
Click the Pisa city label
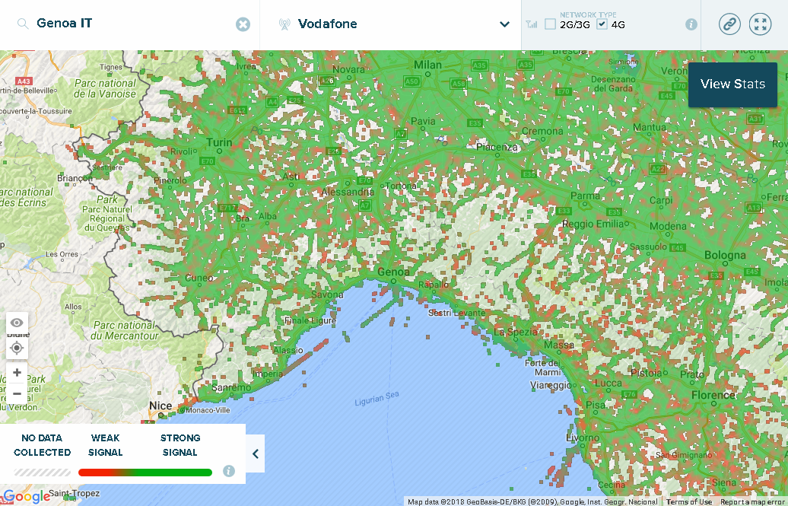[596, 404]
